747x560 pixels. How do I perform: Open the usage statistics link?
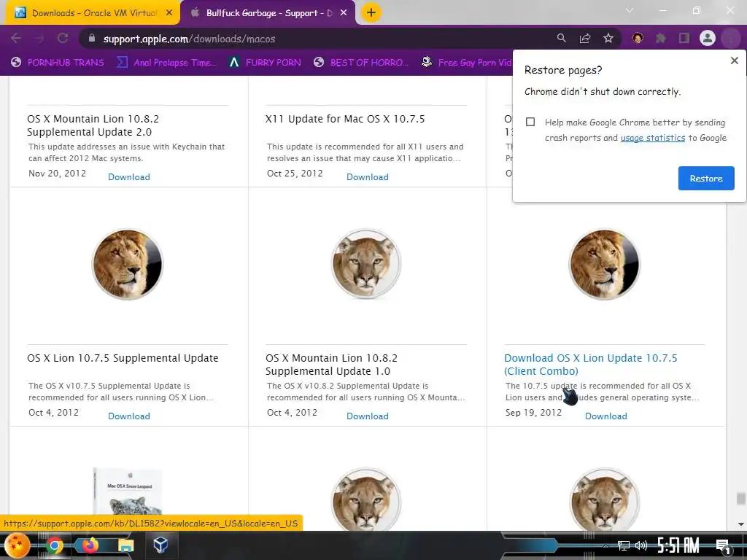tap(653, 138)
